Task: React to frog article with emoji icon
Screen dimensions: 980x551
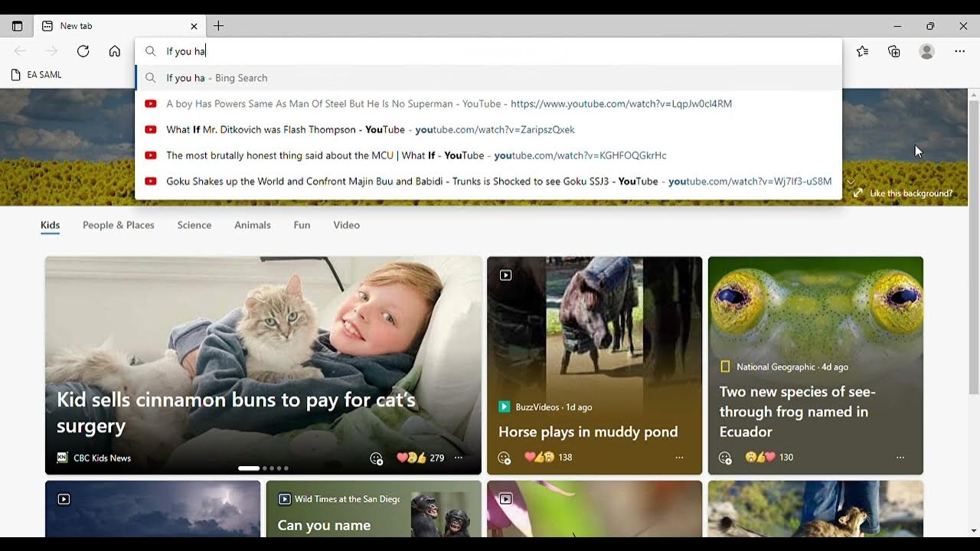Action: pyautogui.click(x=725, y=458)
